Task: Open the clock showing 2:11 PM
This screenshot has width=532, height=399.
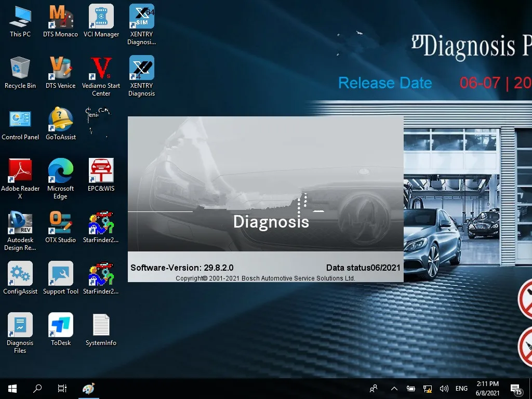Action: pos(487,389)
